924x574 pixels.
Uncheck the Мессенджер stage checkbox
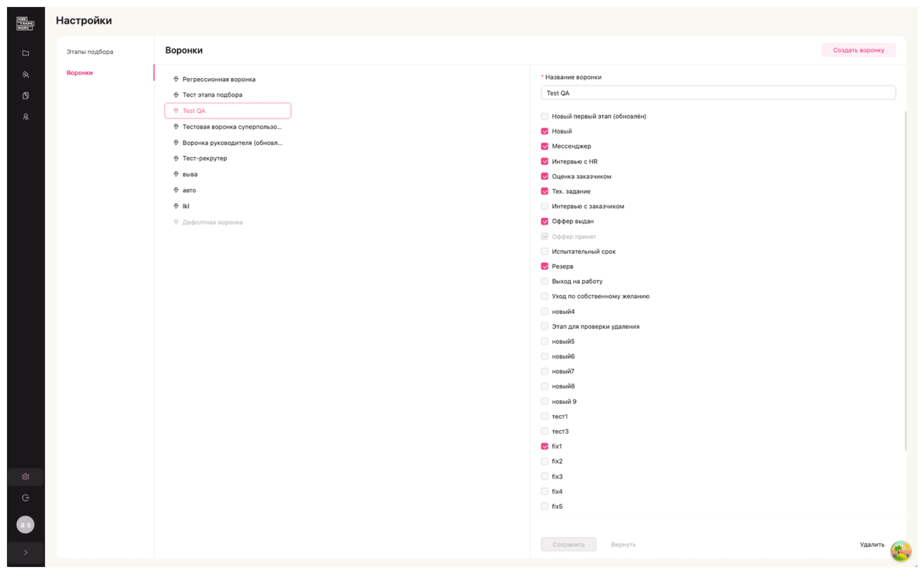(545, 146)
